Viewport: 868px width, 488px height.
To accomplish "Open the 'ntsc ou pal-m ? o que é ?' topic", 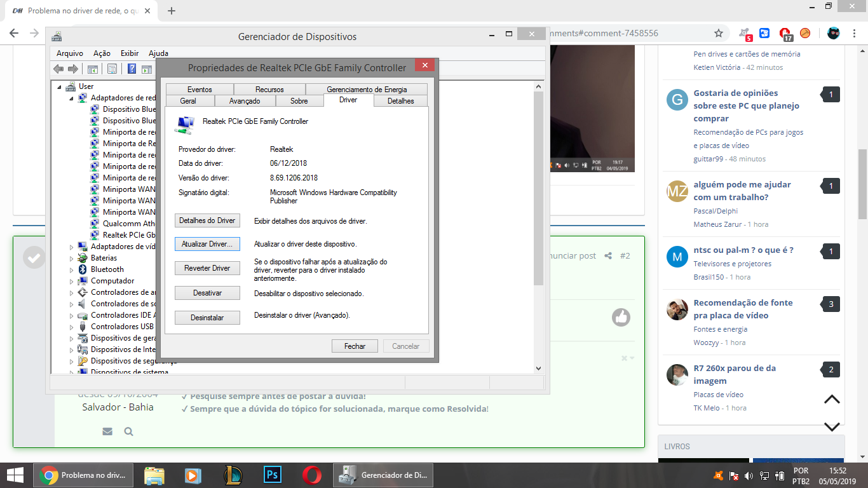I will click(x=743, y=250).
